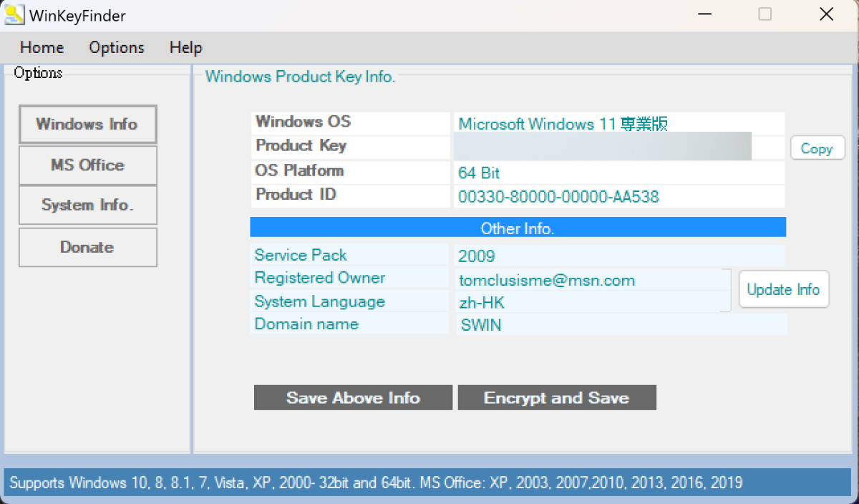Image resolution: width=859 pixels, height=504 pixels.
Task: Open the Home menu
Action: [x=42, y=48]
